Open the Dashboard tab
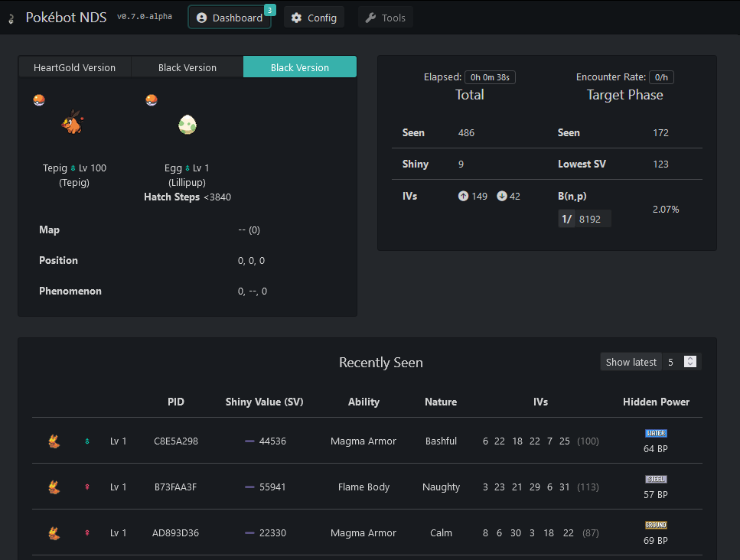Image resolution: width=740 pixels, height=560 pixels. coord(230,18)
